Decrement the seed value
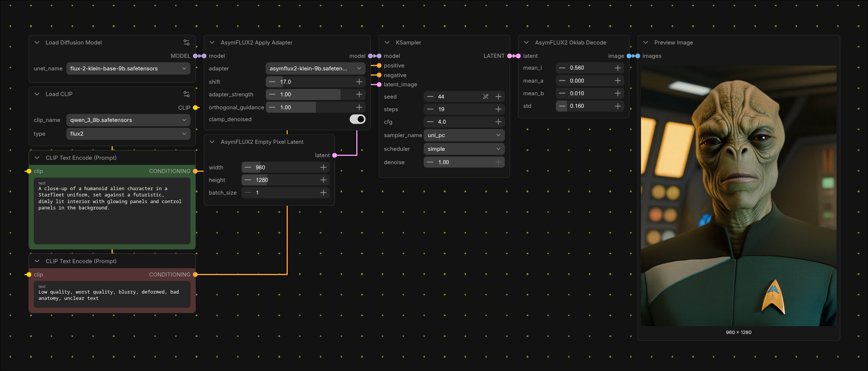Screen dimensions: 868x371 (430, 97)
